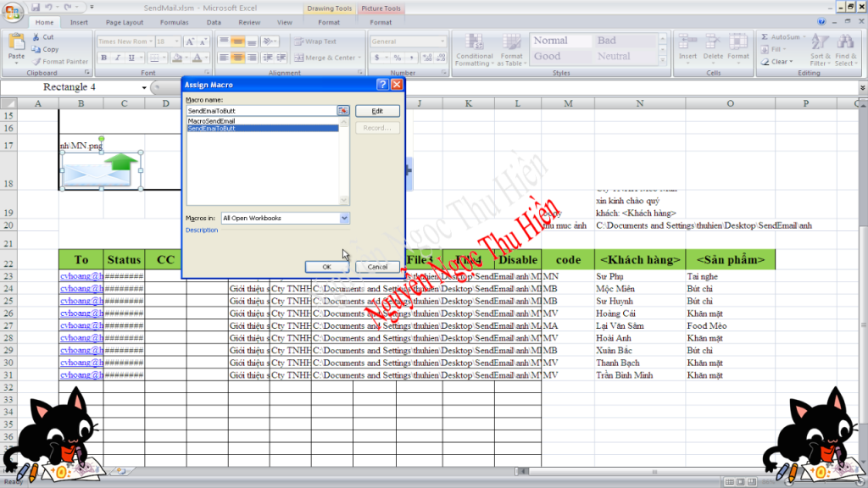
Task: Toggle italic formatting
Action: pos(117,58)
